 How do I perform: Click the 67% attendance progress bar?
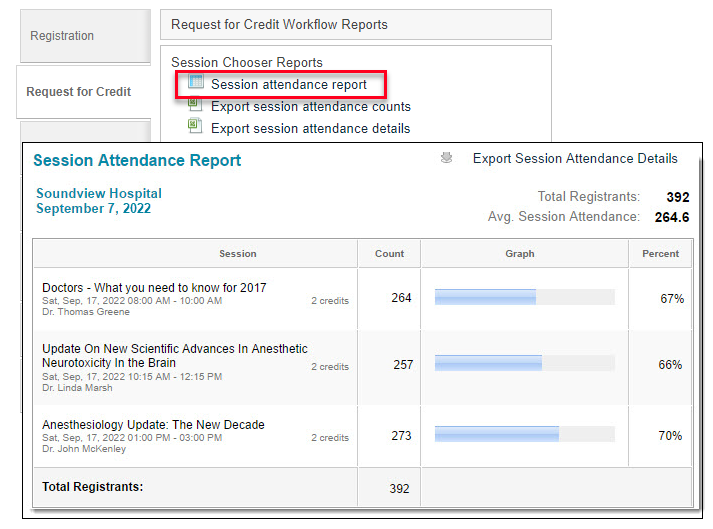[x=525, y=297]
